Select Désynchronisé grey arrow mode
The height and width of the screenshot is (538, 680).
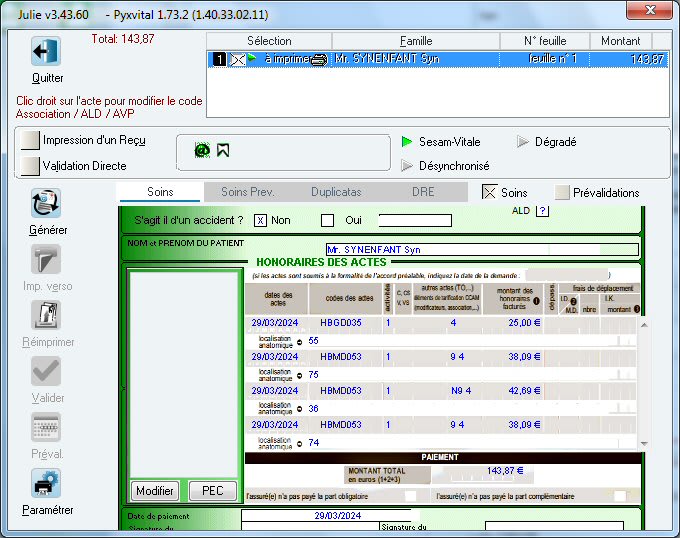point(407,166)
